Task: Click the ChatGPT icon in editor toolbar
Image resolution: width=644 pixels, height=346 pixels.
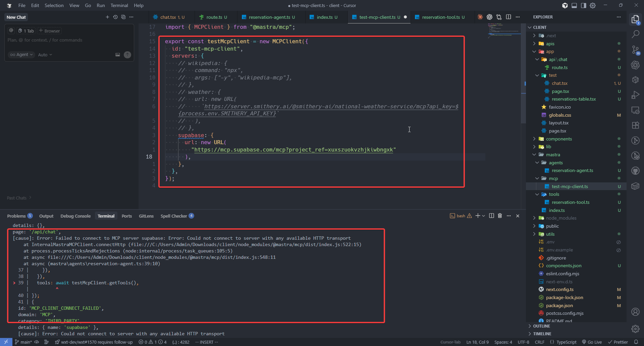Action: [489, 17]
